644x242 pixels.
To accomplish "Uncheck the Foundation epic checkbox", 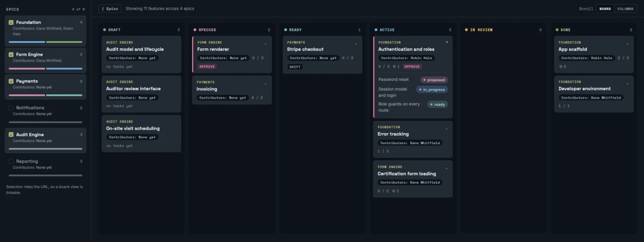I will click(x=11, y=22).
